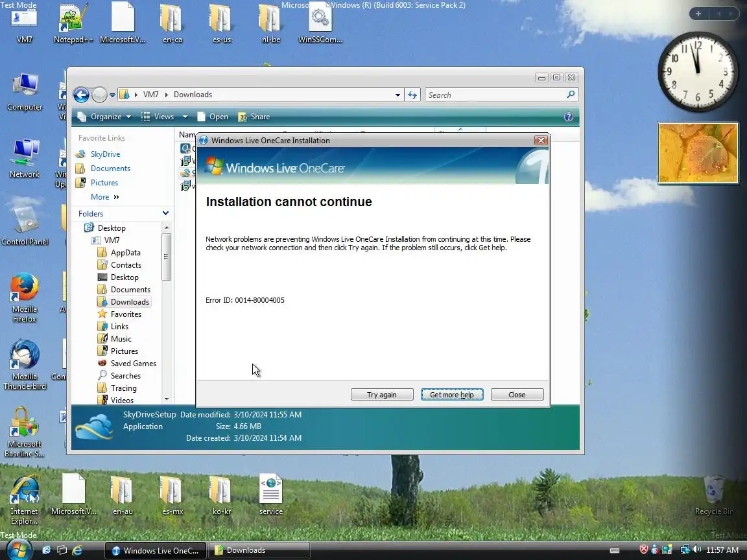This screenshot has height=560, width=747.
Task: Click the Get more help button
Action: (x=451, y=394)
